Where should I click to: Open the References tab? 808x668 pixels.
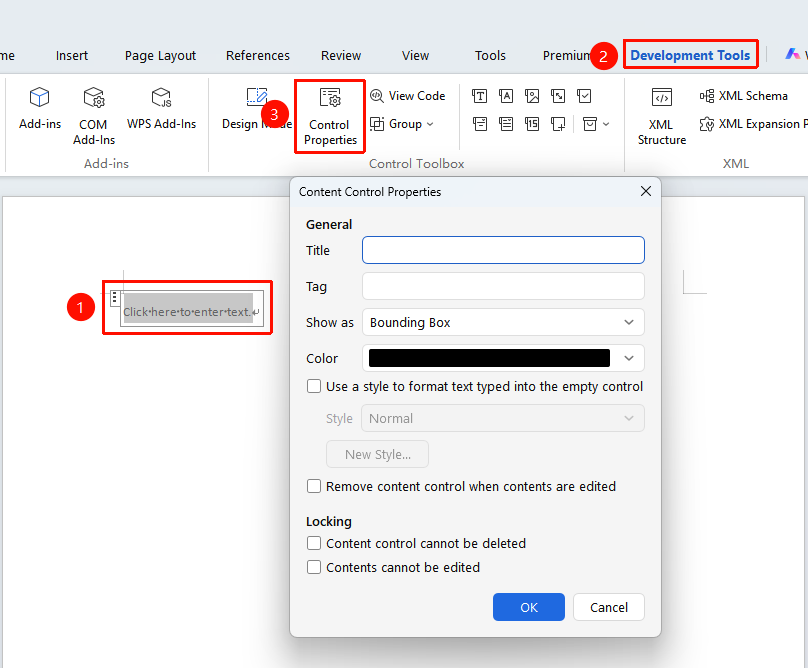pyautogui.click(x=258, y=56)
